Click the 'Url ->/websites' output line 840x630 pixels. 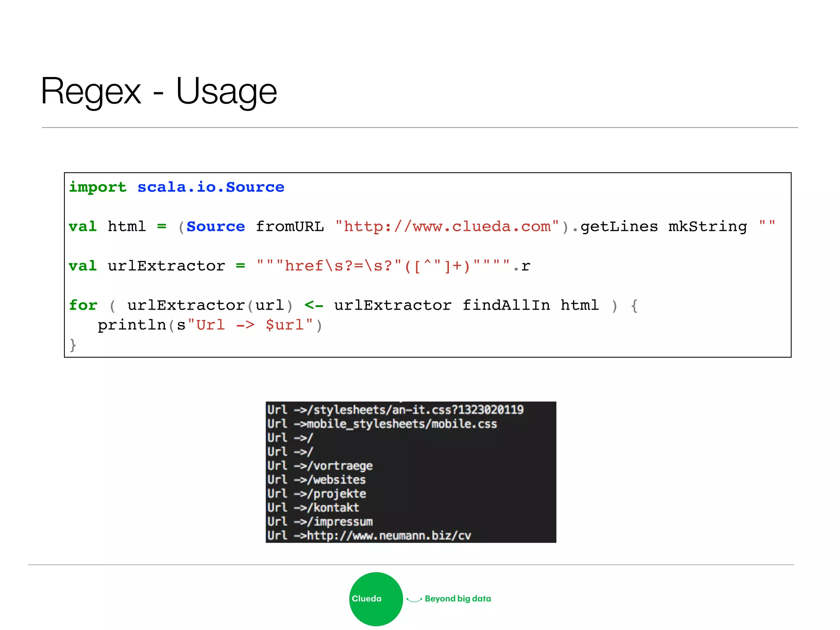coord(316,479)
